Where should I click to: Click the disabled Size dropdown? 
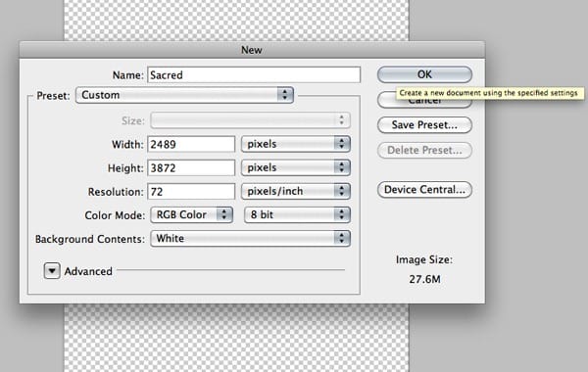point(251,120)
